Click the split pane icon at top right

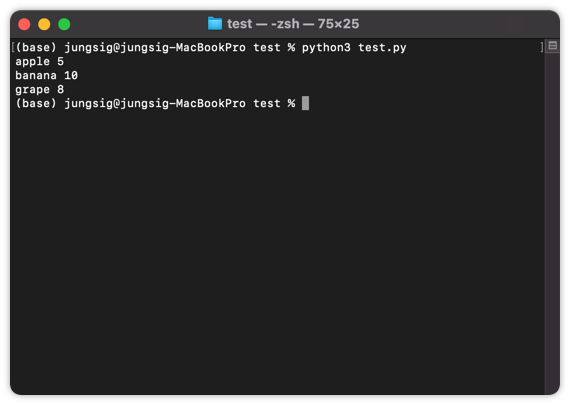pos(553,45)
